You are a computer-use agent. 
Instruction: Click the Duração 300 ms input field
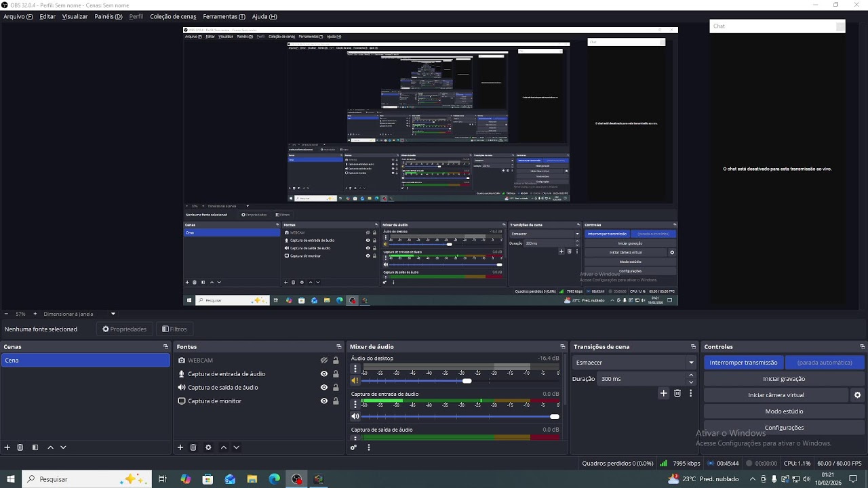(x=642, y=379)
